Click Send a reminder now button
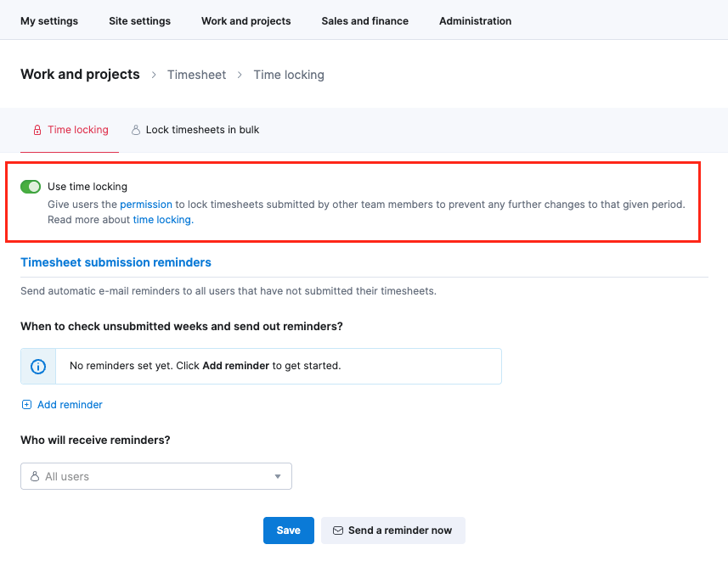The height and width of the screenshot is (567, 728). pyautogui.click(x=393, y=531)
